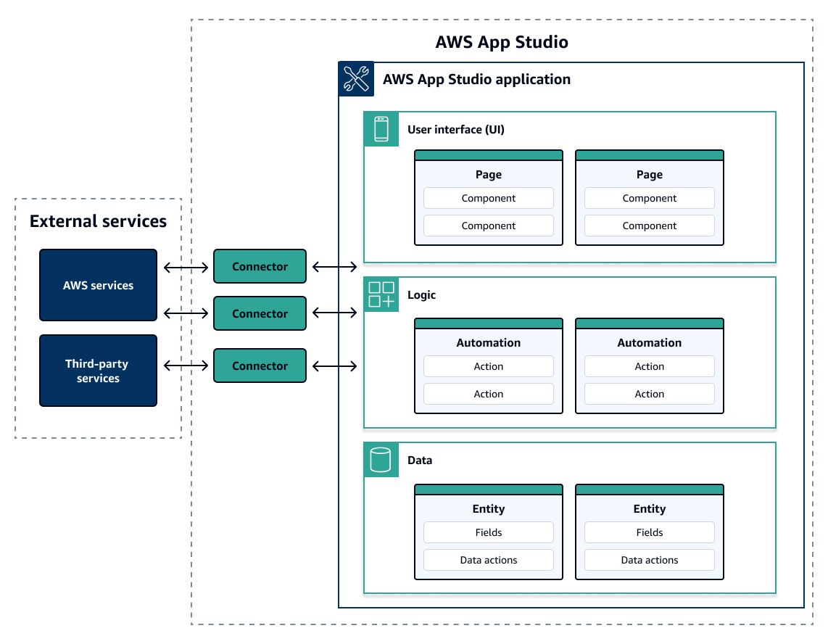
Task: Click the Component under the right Page
Action: pos(649,198)
